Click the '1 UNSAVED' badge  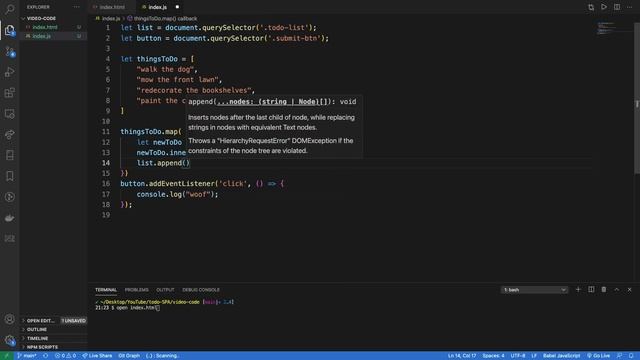73,321
